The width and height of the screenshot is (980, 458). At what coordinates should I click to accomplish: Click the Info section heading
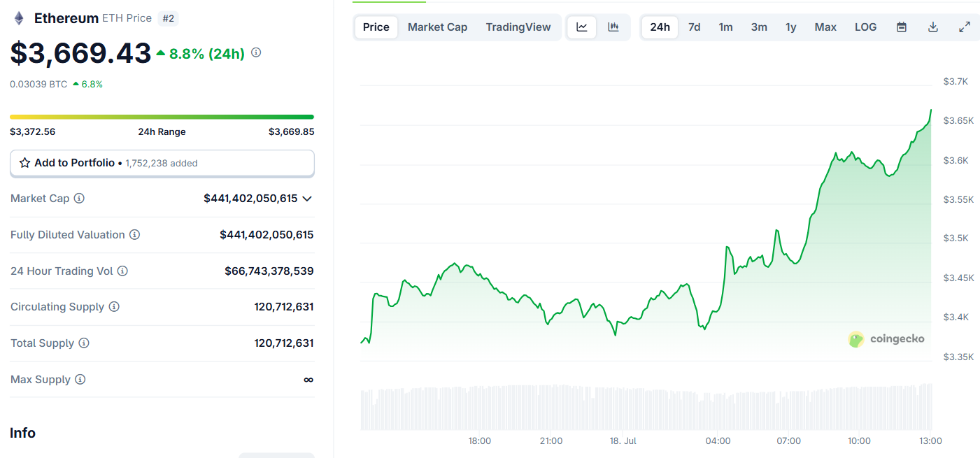coord(22,433)
